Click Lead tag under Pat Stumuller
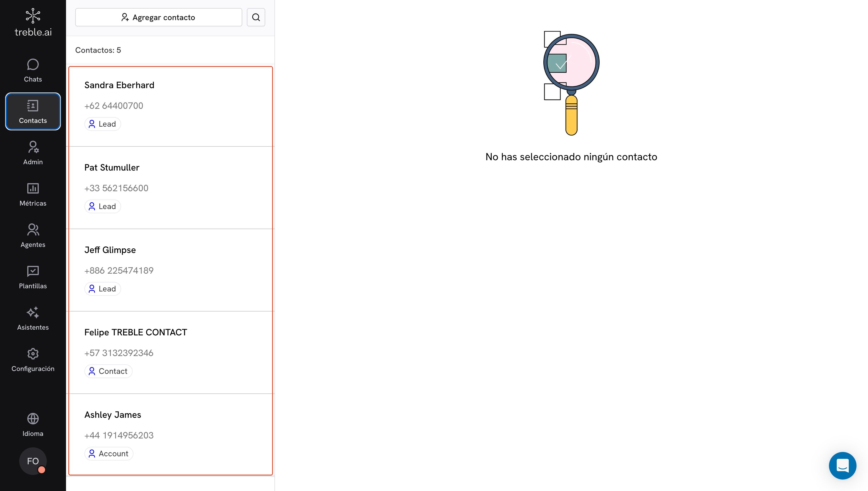868x491 pixels. click(x=102, y=206)
